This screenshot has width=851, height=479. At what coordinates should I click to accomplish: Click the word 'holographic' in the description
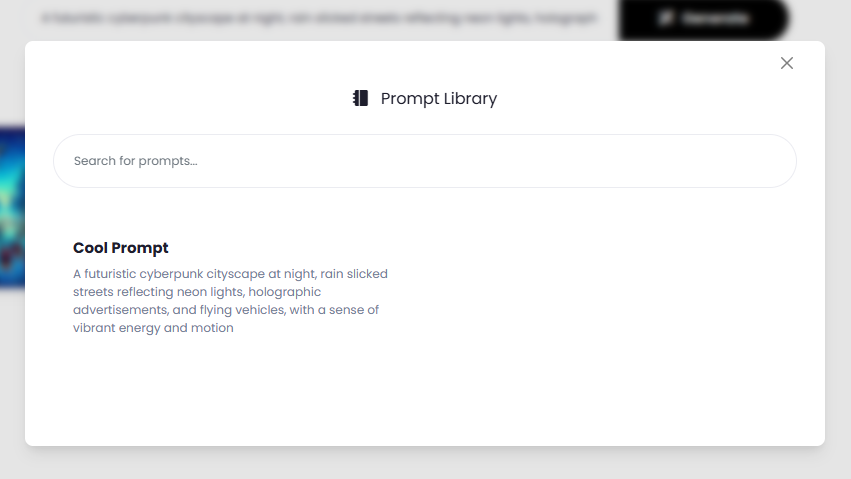(x=284, y=292)
